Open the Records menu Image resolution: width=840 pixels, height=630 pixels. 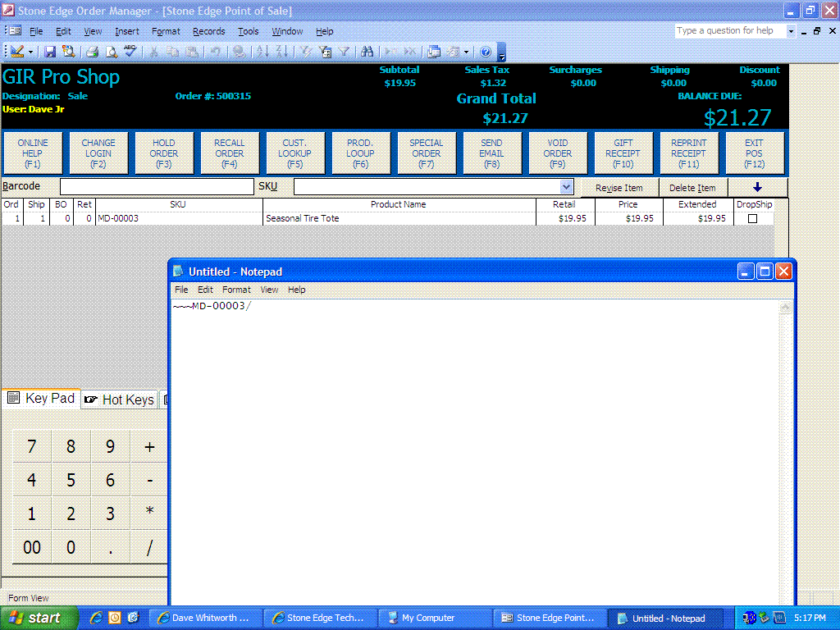point(208,31)
